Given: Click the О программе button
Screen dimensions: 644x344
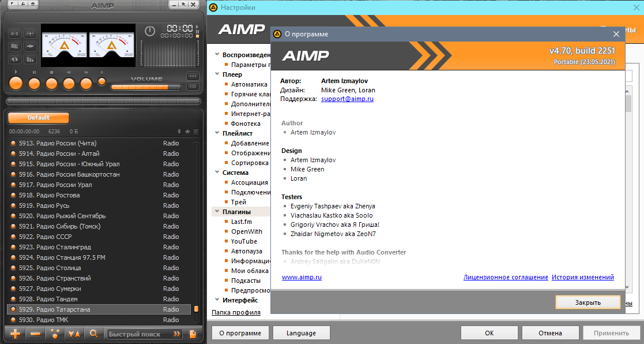Looking at the screenshot, I should coord(240,333).
